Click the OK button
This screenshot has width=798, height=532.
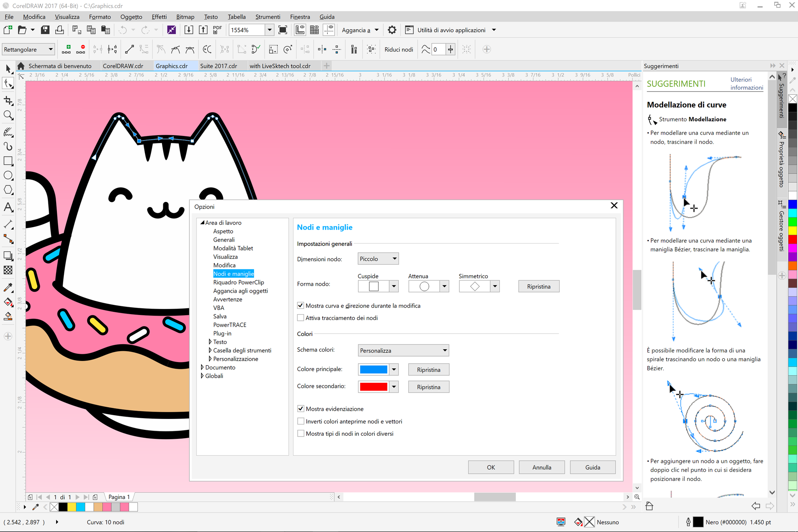coord(491,467)
